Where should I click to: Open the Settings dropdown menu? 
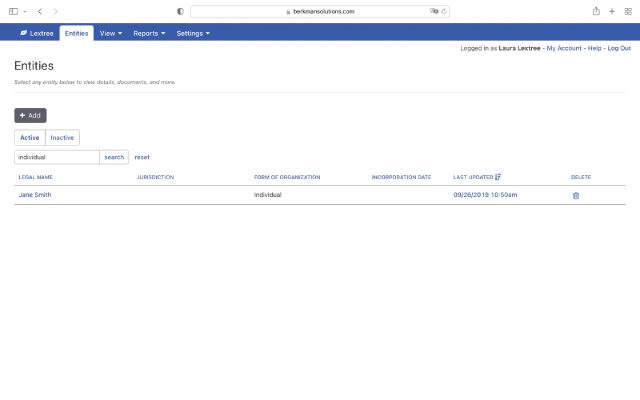pyautogui.click(x=193, y=33)
